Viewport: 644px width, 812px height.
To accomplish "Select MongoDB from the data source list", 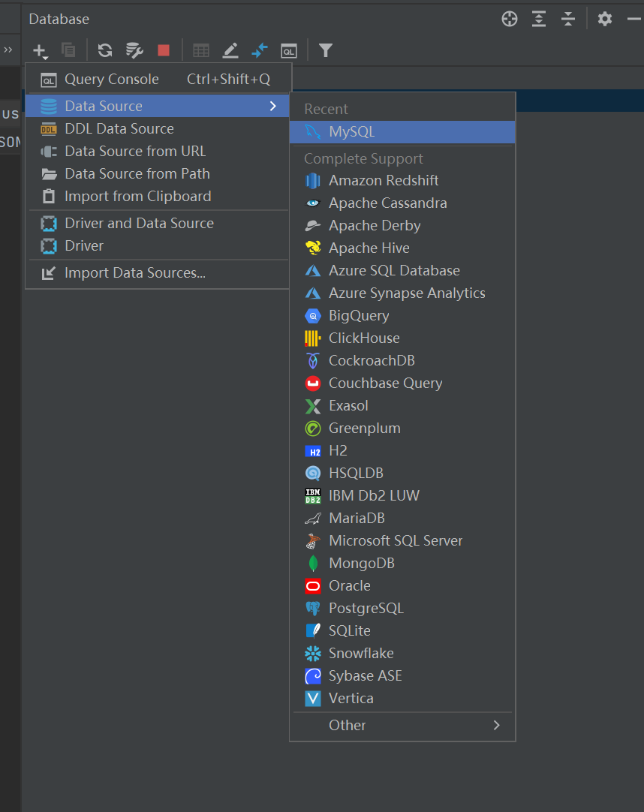I will pos(361,563).
